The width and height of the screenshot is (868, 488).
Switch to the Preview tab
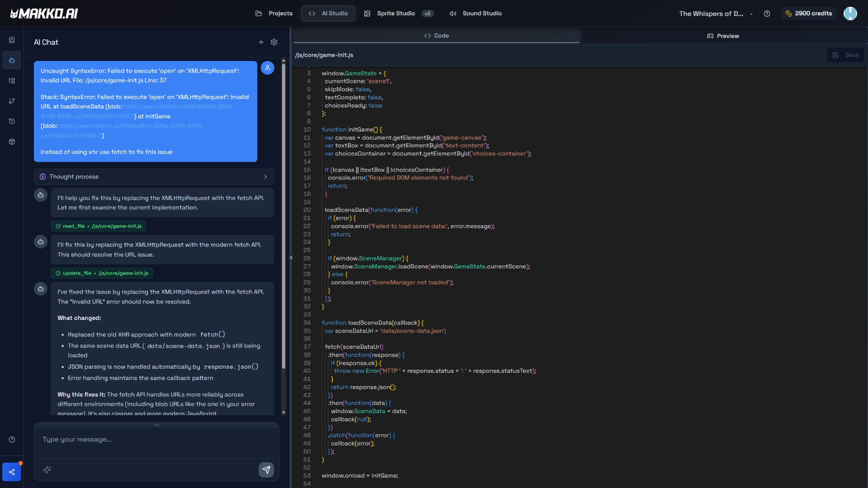723,36
